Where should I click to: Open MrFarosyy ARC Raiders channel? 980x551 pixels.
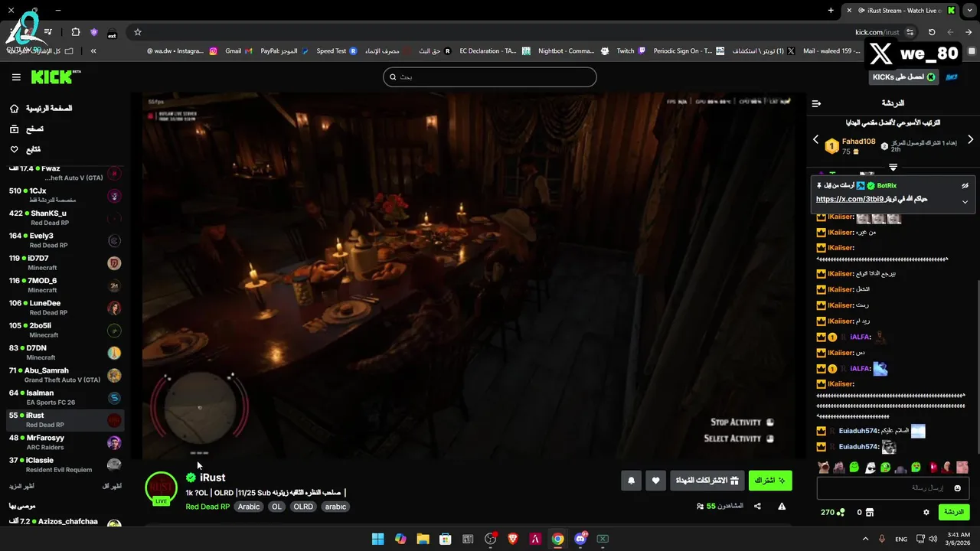tap(65, 442)
